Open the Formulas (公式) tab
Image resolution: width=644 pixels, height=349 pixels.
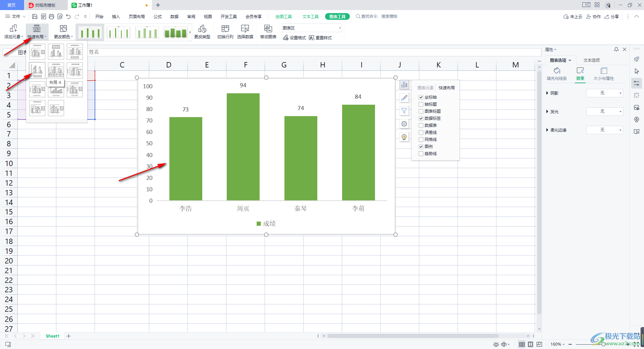click(x=158, y=16)
